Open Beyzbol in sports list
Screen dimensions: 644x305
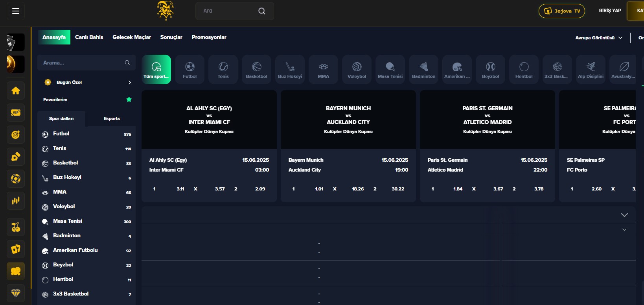pos(86,265)
